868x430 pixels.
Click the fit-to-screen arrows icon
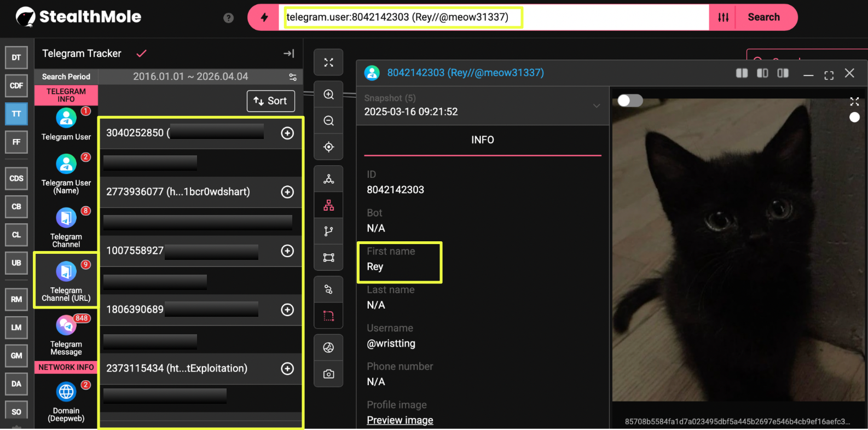coord(328,62)
